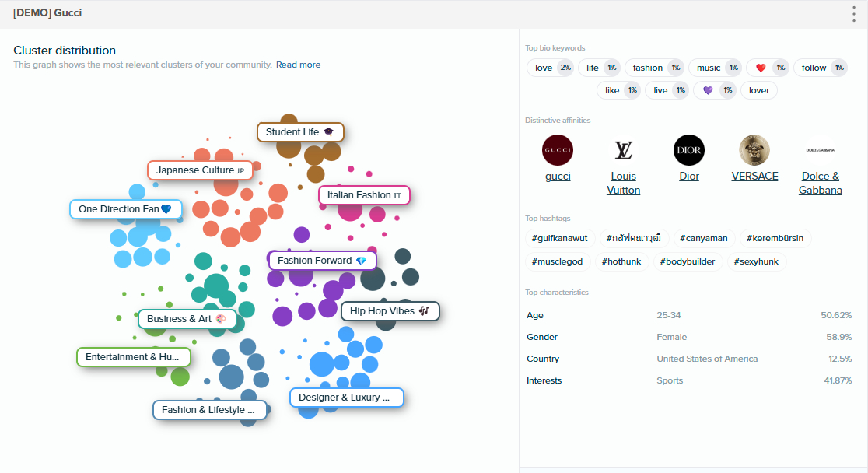Select the Dior logo icon
Screen dimensions: 868x473
click(x=689, y=150)
